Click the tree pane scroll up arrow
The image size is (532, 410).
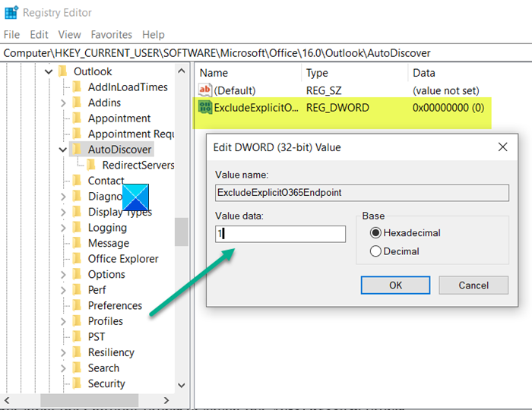click(x=182, y=71)
